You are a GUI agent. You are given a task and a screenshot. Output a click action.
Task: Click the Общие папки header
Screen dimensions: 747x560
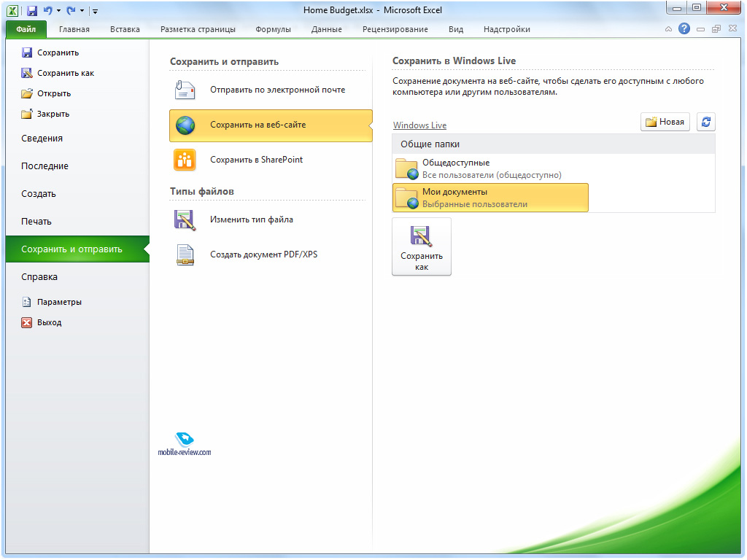pos(554,144)
